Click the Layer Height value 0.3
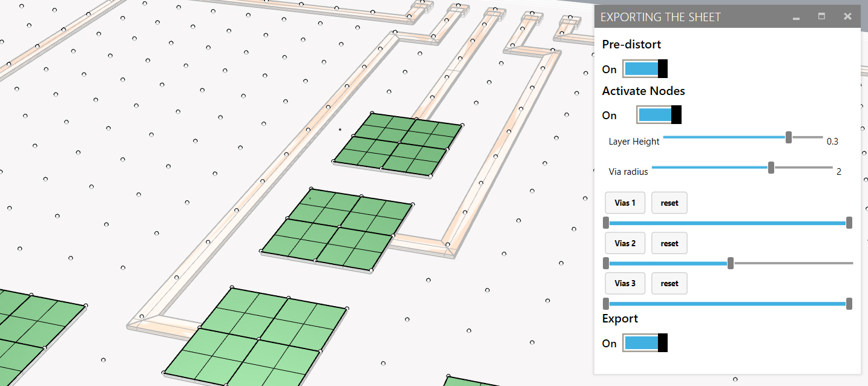The height and width of the screenshot is (386, 868). pyautogui.click(x=832, y=142)
